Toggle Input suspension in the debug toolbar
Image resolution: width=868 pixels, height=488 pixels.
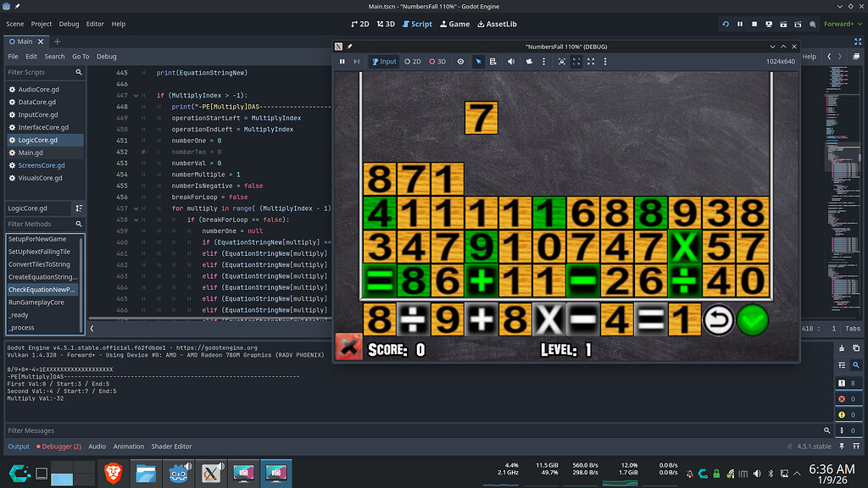pyautogui.click(x=383, y=61)
